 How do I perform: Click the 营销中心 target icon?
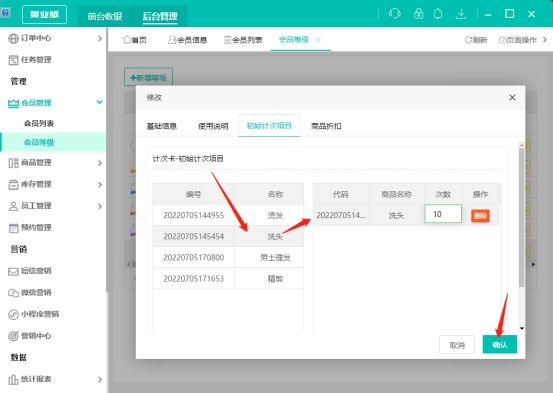tap(13, 336)
